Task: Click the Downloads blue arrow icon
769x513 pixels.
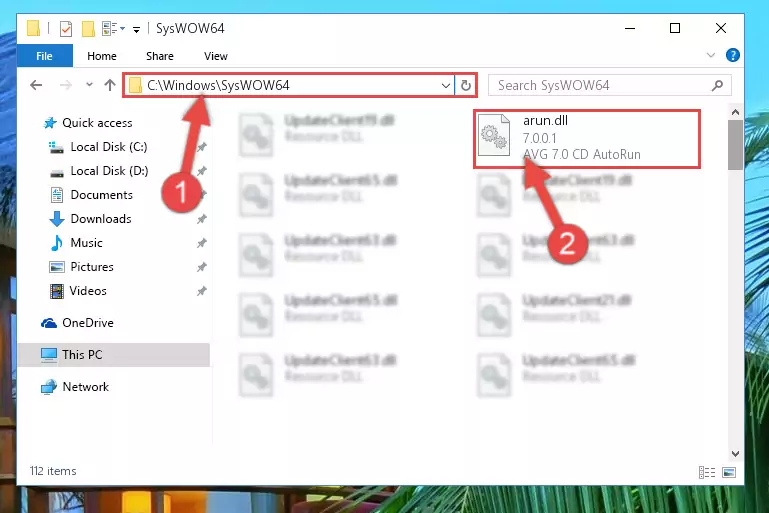Action: pos(57,219)
